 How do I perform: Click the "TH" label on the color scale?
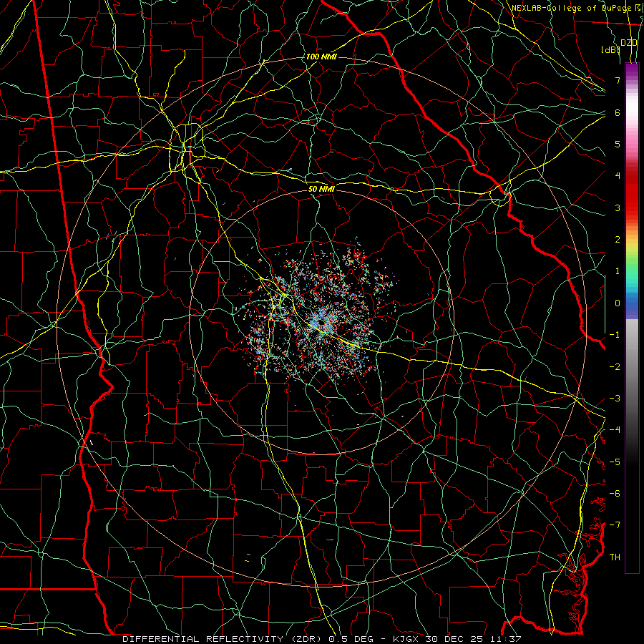615,557
